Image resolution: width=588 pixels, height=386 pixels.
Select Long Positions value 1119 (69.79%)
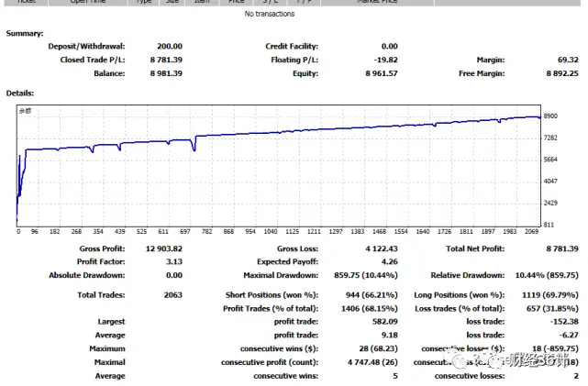[550, 295]
